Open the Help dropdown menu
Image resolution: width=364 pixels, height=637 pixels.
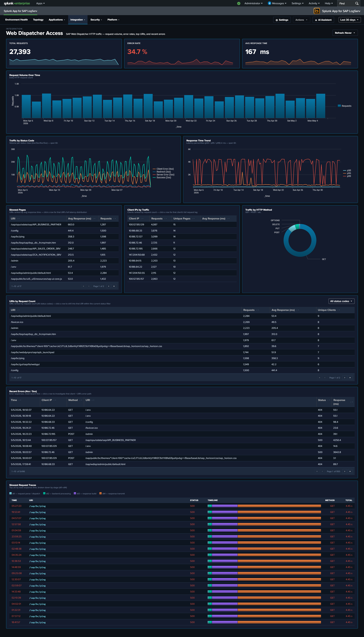tap(328, 3)
